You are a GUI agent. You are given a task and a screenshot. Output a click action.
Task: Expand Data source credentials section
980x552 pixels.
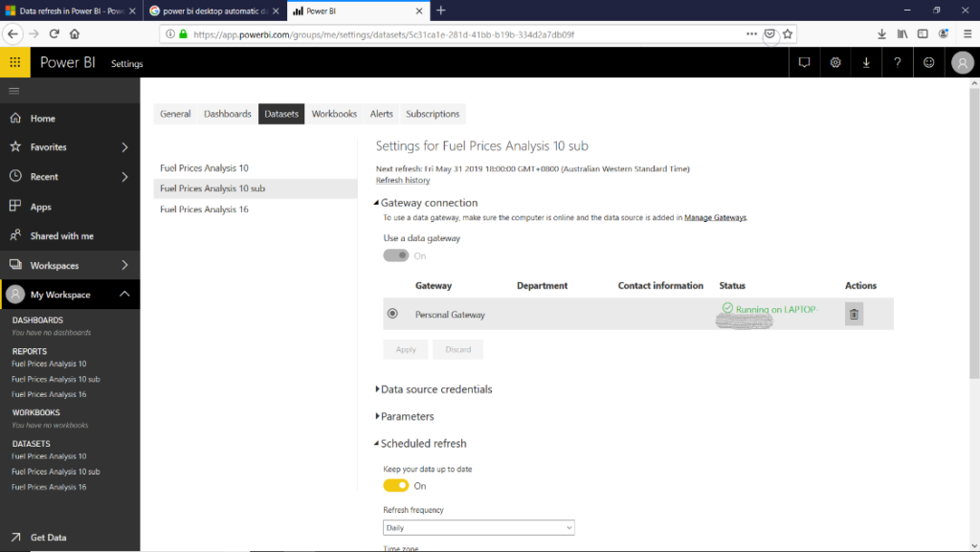click(x=436, y=389)
